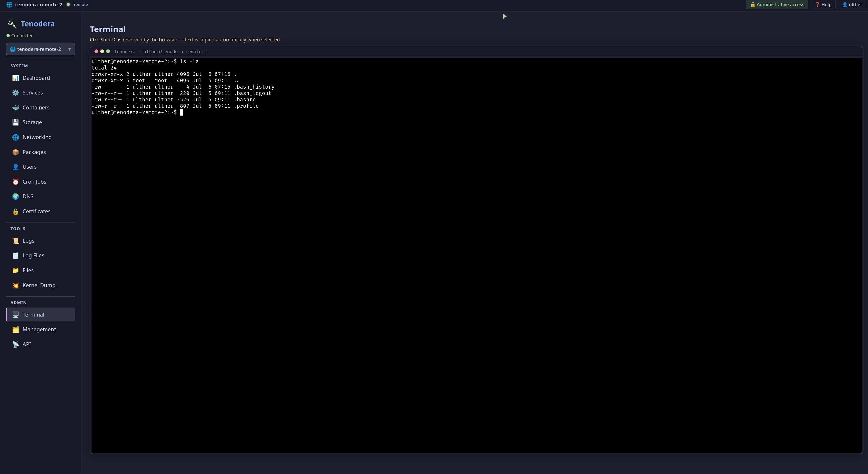Click the Cron Jobs alarm clock icon

15,182
